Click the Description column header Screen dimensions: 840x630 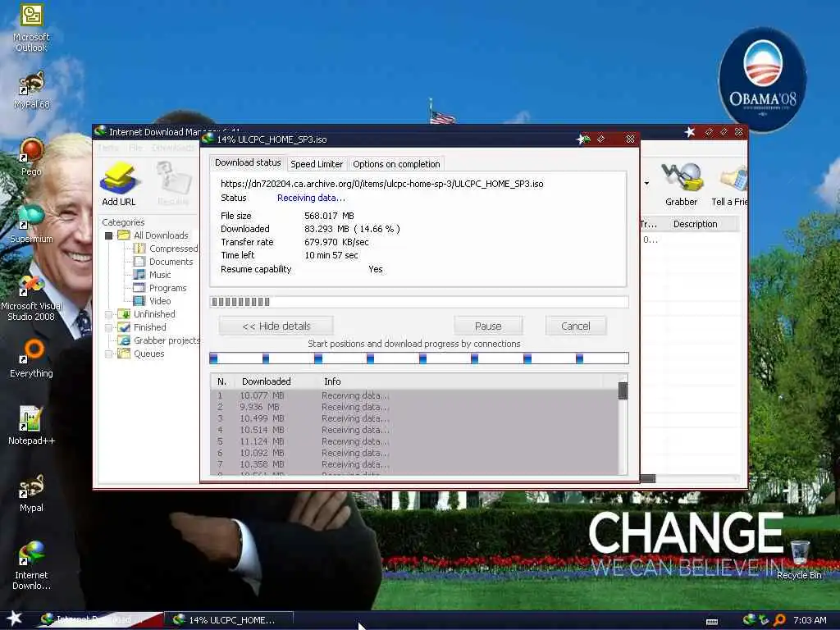(x=696, y=224)
